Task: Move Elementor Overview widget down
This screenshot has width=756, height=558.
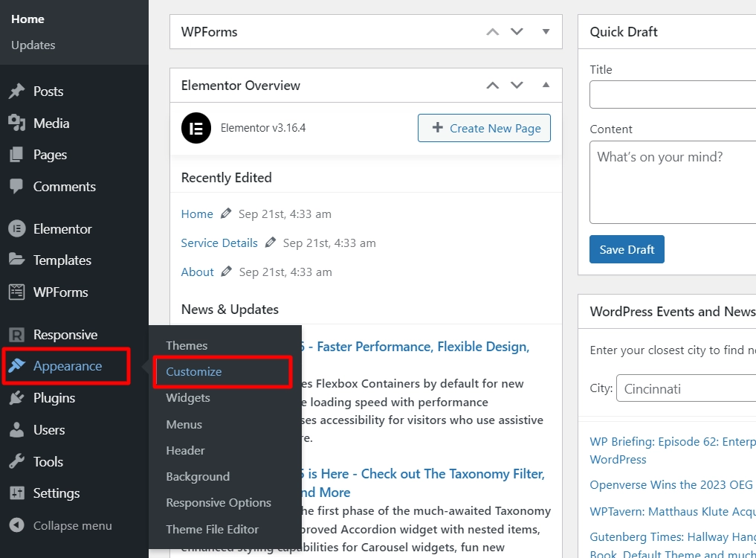Action: [x=517, y=86]
